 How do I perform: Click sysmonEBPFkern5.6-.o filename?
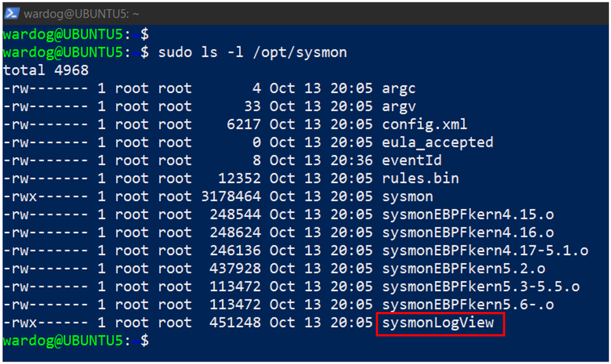[468, 305]
